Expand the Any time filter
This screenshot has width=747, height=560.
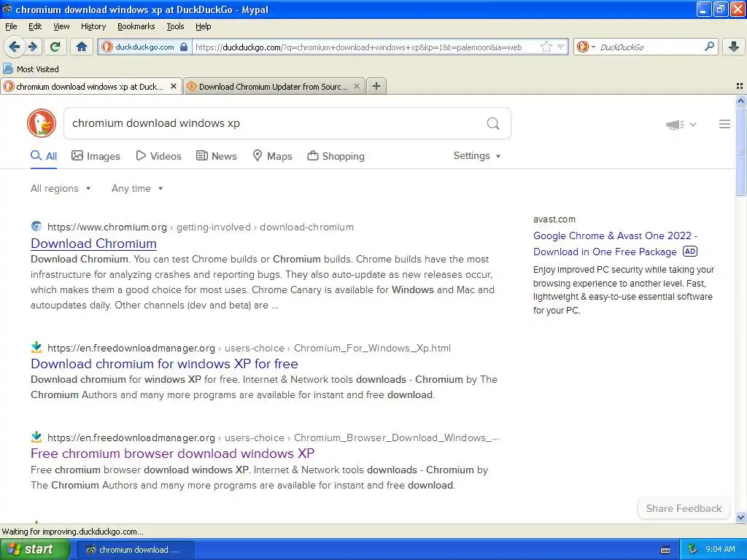pos(137,188)
